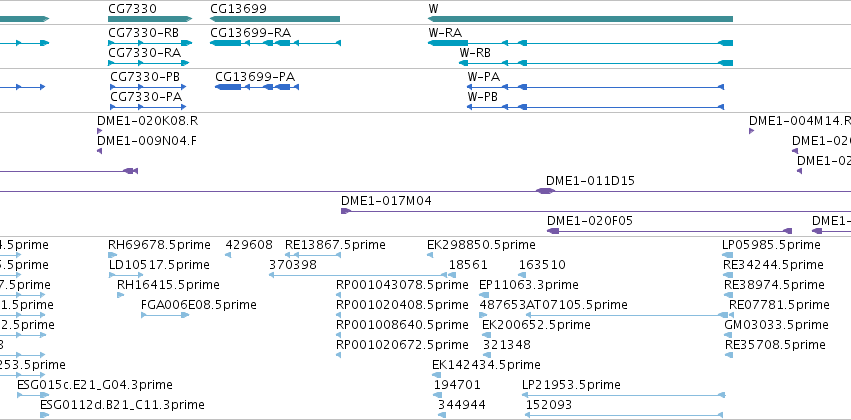The image size is (851, 420).
Task: Click EST LP21953.5prime
Action: pos(623,395)
